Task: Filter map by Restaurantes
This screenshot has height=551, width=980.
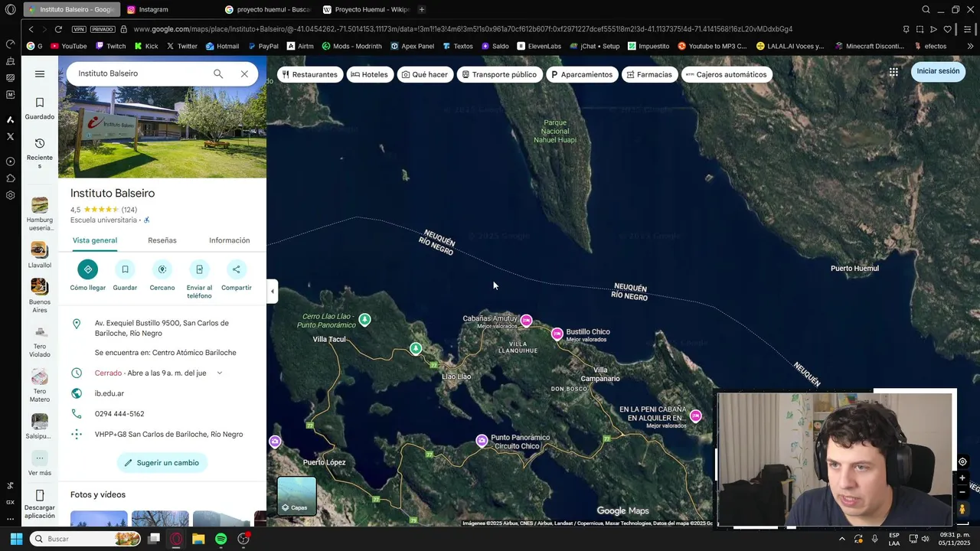Action: click(310, 74)
